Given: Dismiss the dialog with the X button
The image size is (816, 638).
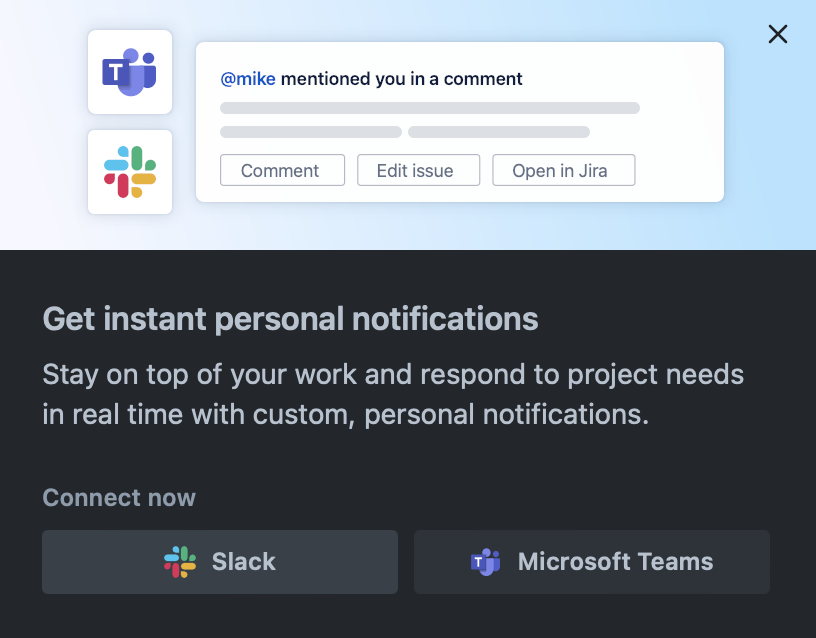Looking at the screenshot, I should click(x=778, y=33).
